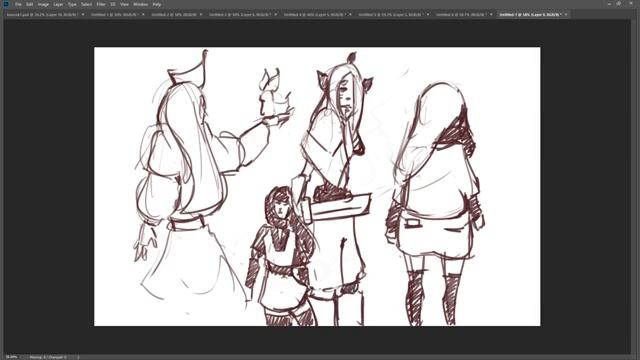This screenshot has width=640, height=360.
Task: Open the Layer menu
Action: point(58,4)
